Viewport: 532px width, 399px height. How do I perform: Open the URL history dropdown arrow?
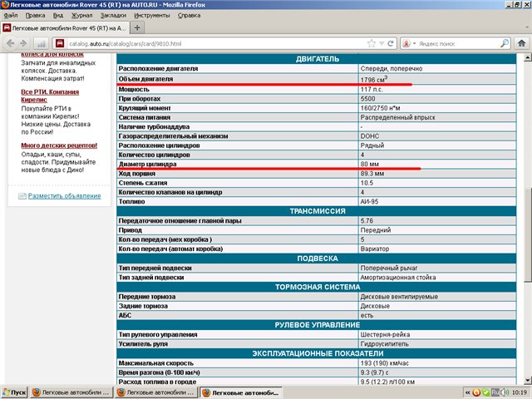coord(382,43)
